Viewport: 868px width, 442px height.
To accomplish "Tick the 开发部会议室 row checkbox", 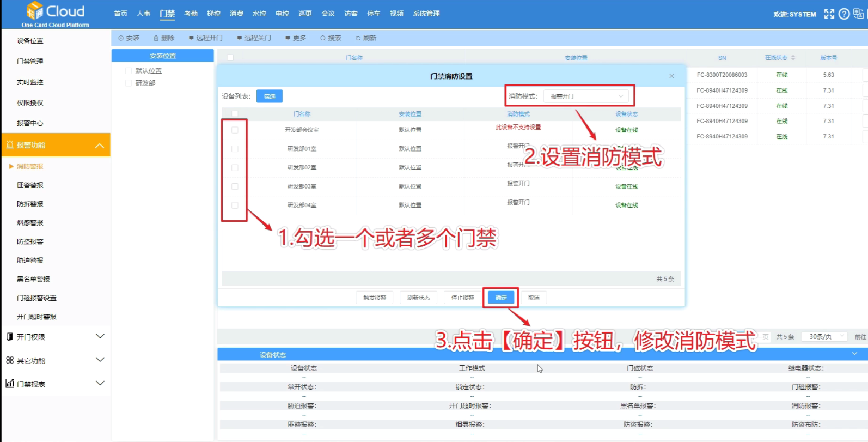I will coord(235,130).
